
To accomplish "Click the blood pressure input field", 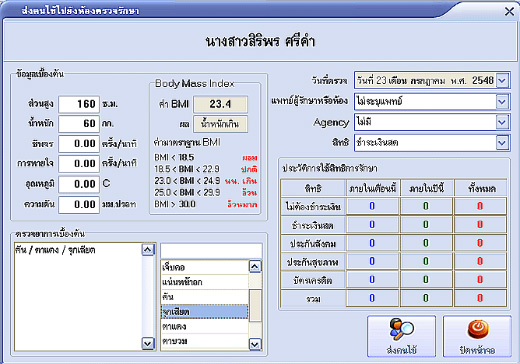I will 79,204.
